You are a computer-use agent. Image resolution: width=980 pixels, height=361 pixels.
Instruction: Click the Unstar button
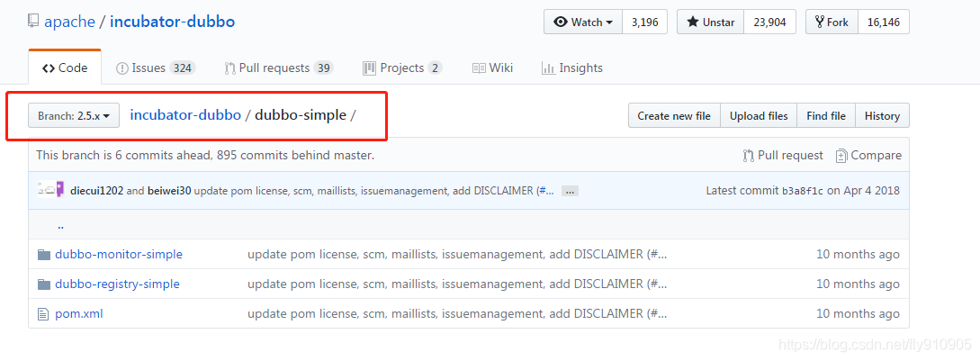[710, 22]
